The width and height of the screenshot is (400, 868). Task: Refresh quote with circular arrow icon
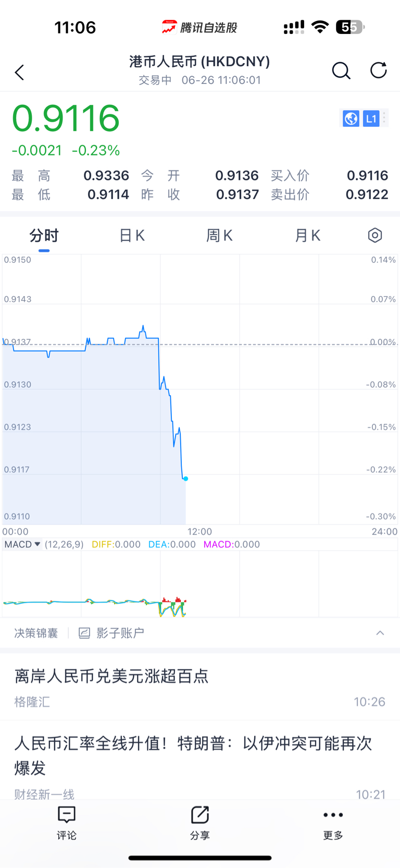click(x=379, y=70)
